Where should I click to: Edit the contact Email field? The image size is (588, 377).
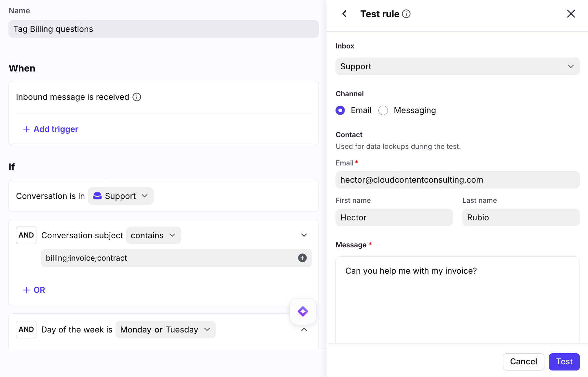pos(458,180)
